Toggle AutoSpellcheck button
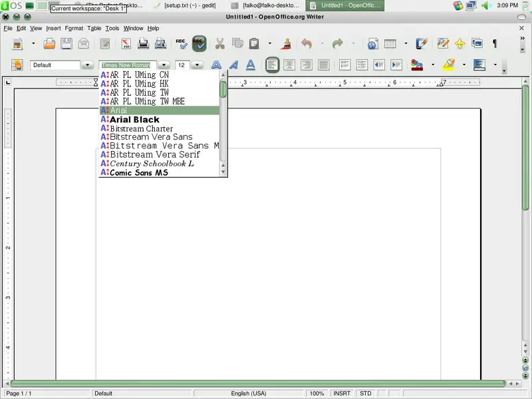Image resolution: width=532 pixels, height=399 pixels. point(199,44)
